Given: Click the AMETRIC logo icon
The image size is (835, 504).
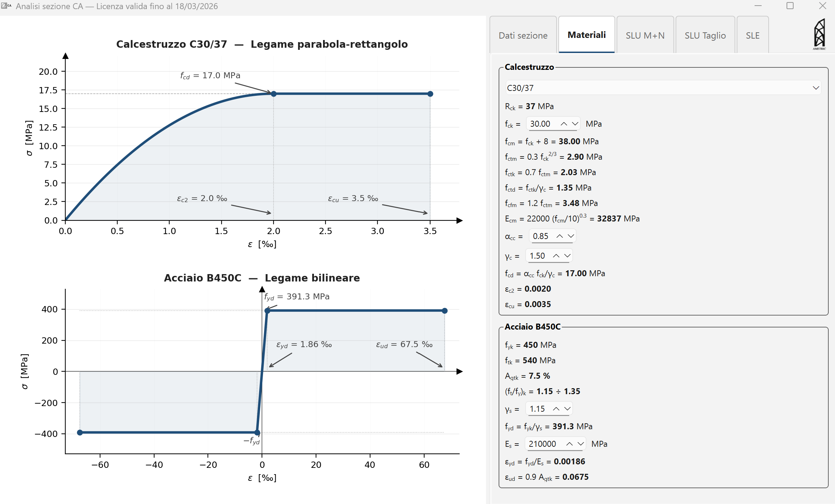Looking at the screenshot, I should [819, 34].
